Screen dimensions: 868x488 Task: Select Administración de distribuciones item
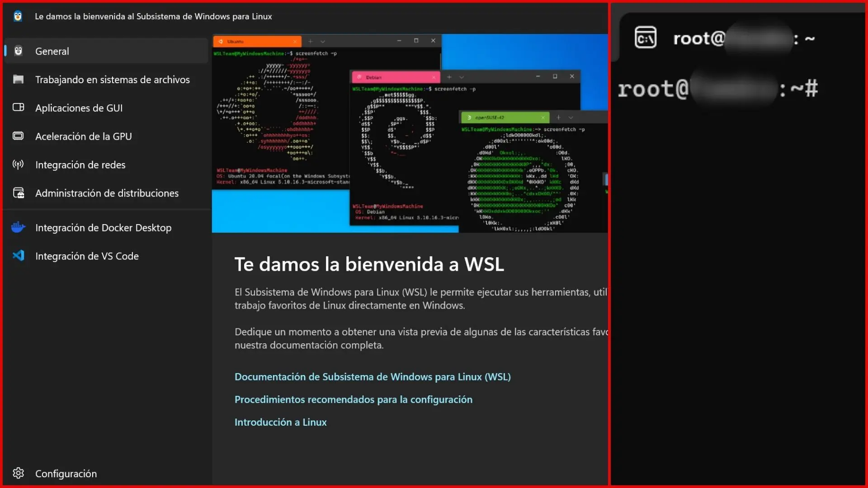click(x=107, y=193)
